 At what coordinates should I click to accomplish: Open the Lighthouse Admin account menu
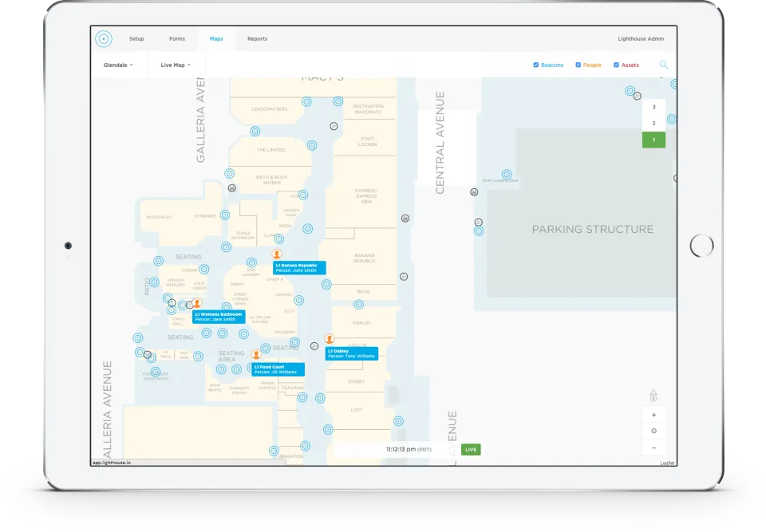click(x=641, y=38)
